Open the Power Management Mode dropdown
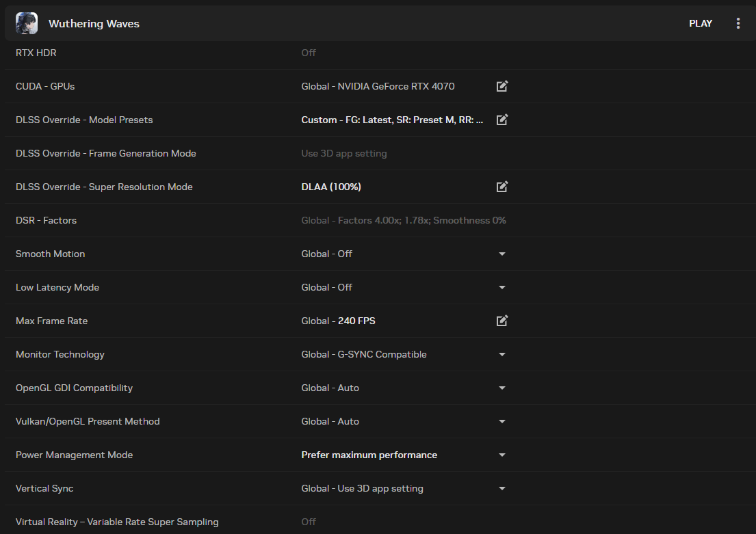The image size is (756, 534). click(502, 455)
